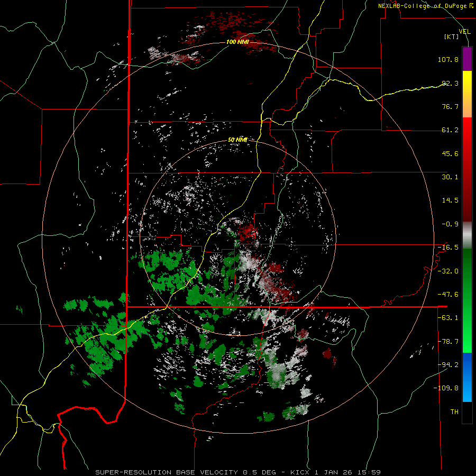Click the 61.2 velocity scale value
The width and height of the screenshot is (476, 476).
(x=450, y=130)
